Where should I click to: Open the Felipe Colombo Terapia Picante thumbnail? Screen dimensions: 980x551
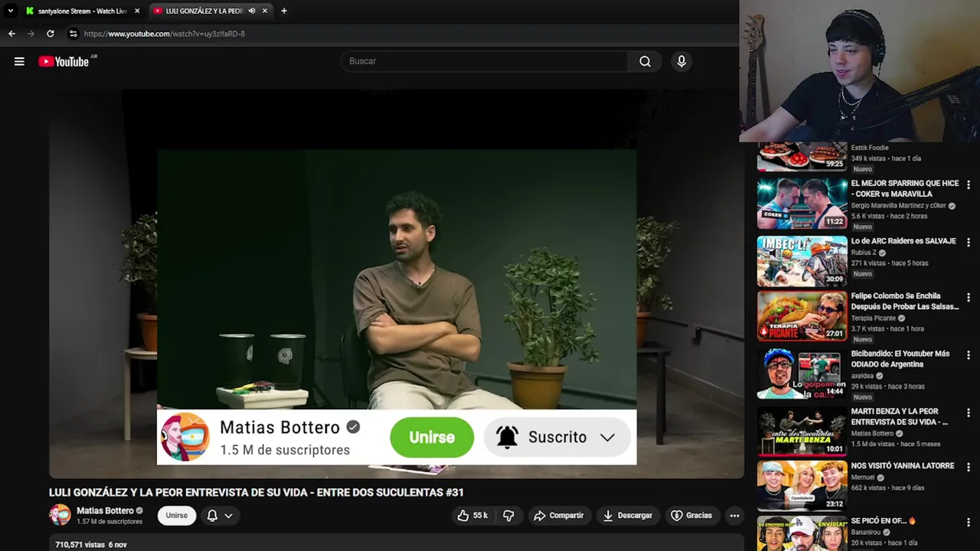(x=802, y=316)
